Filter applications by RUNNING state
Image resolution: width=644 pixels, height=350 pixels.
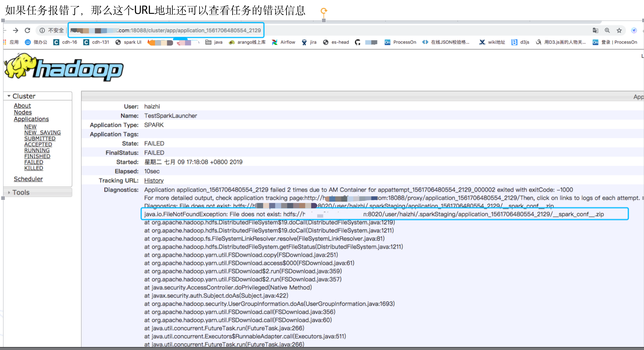pyautogui.click(x=37, y=150)
